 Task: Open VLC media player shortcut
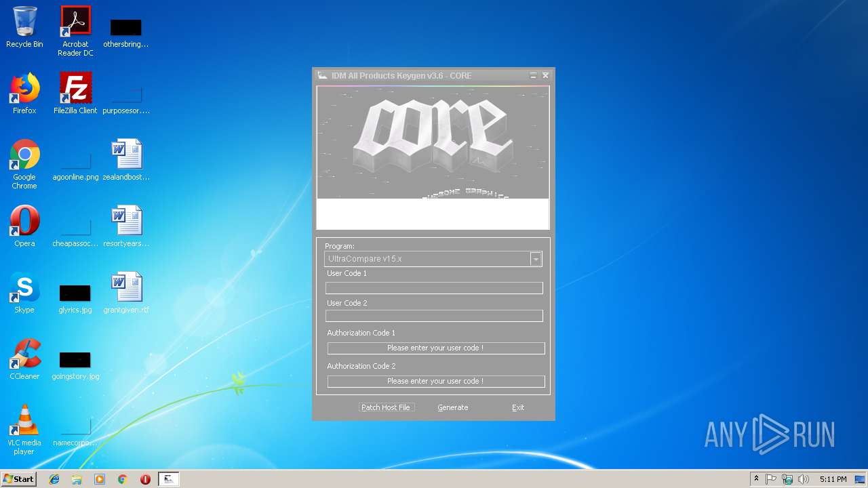tap(24, 430)
